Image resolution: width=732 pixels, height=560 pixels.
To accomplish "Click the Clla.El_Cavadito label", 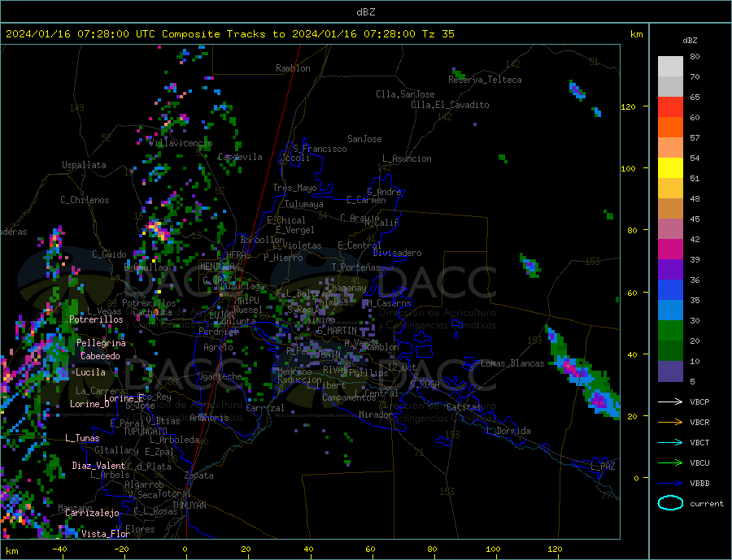I will [450, 105].
